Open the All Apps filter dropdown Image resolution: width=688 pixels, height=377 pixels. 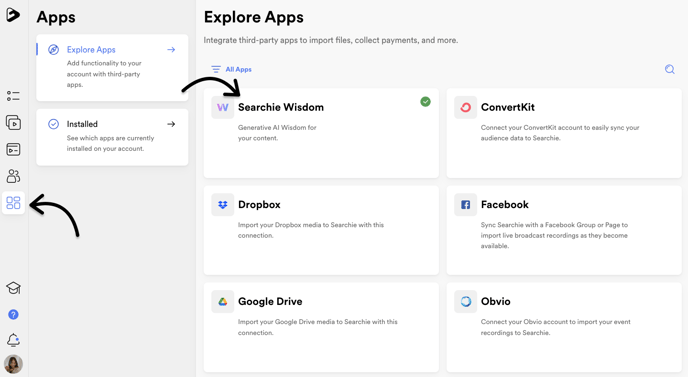231,69
